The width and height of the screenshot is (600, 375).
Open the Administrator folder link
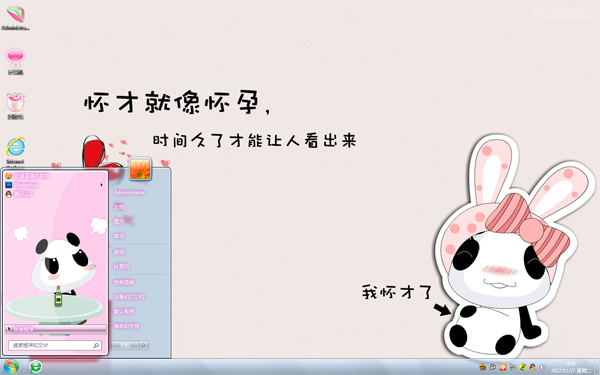[129, 192]
